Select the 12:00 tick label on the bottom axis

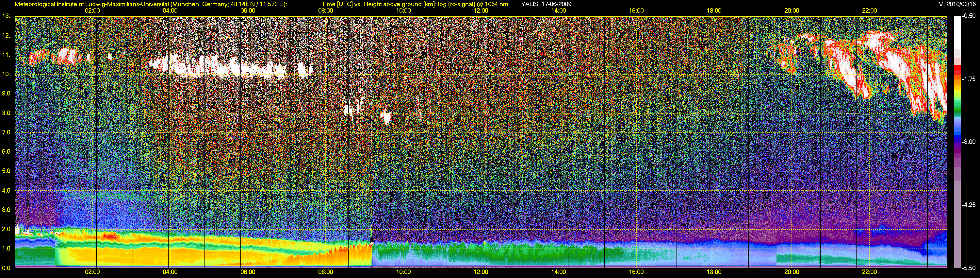coord(481,272)
